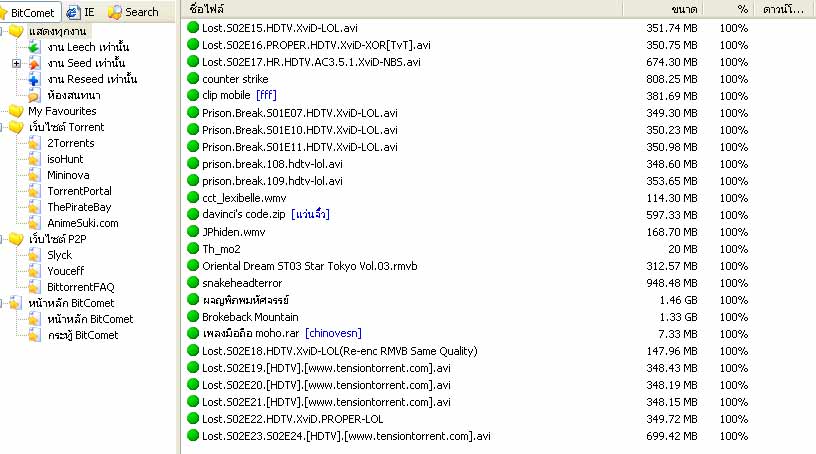Select แสดงทุกงาน all tasks tree item

58,32
